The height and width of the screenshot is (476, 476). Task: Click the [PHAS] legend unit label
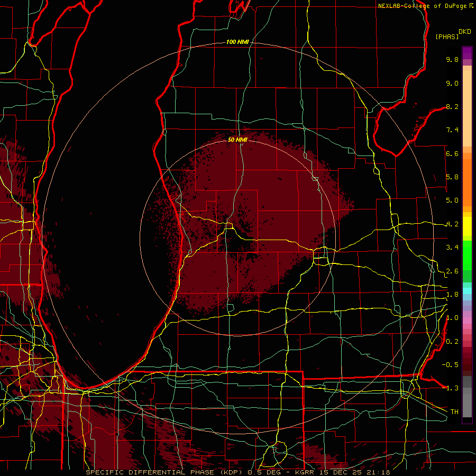click(447, 36)
